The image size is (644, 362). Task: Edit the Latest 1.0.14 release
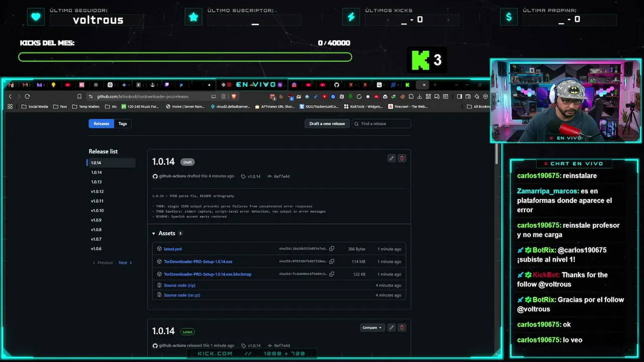point(391,327)
